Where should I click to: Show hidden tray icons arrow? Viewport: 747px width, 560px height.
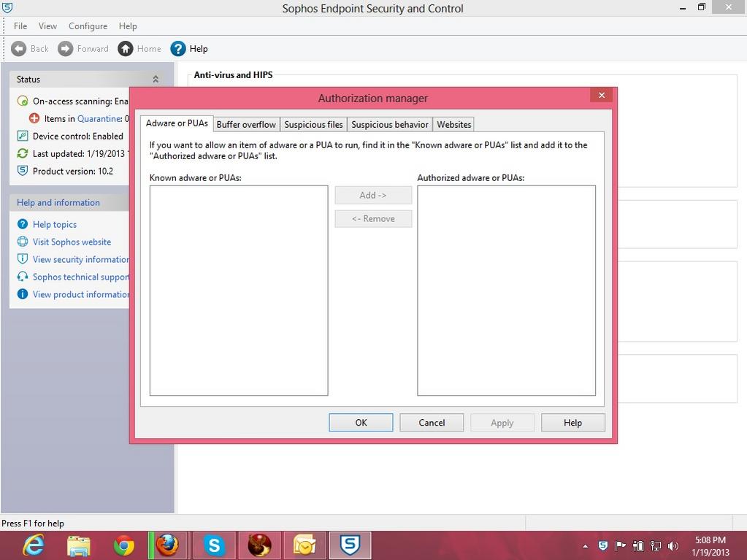coord(585,546)
